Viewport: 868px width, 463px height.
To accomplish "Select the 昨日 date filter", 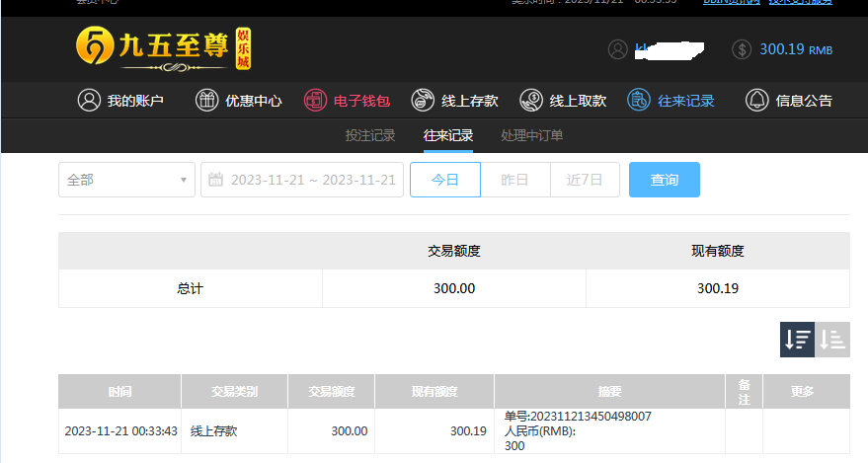I will [x=515, y=180].
